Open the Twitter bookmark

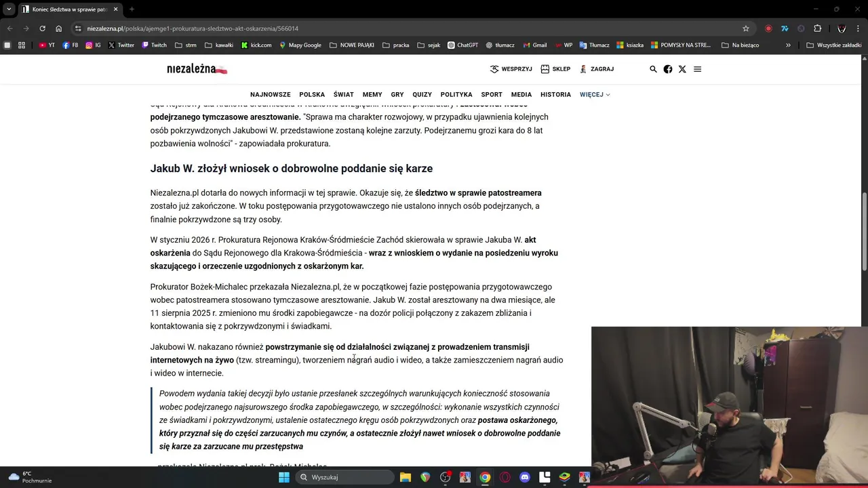tap(121, 45)
